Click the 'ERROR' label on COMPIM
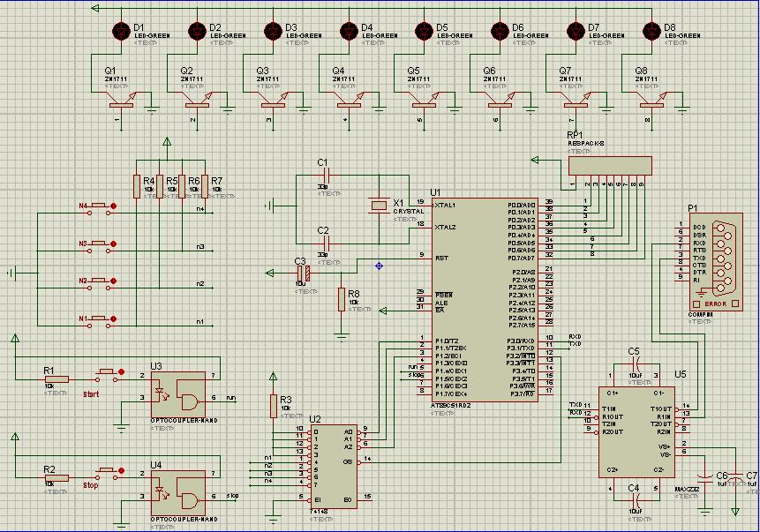This screenshot has width=760, height=532. (715, 303)
